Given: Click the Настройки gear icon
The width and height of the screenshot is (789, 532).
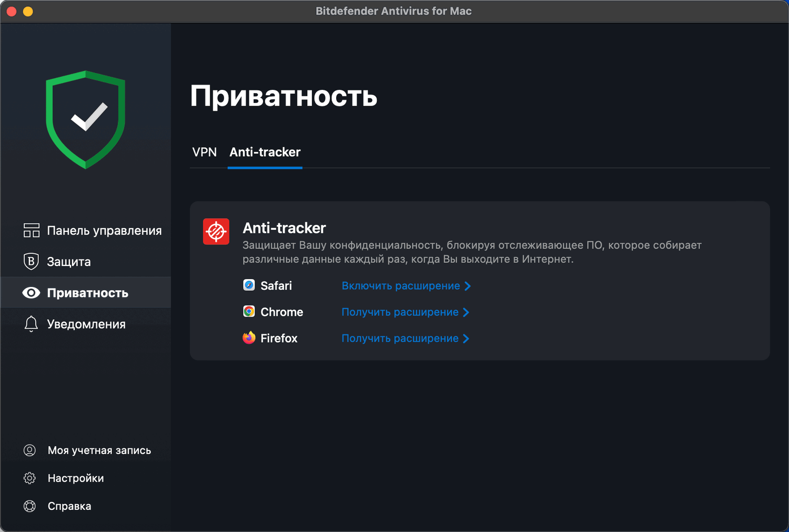Looking at the screenshot, I should point(29,478).
